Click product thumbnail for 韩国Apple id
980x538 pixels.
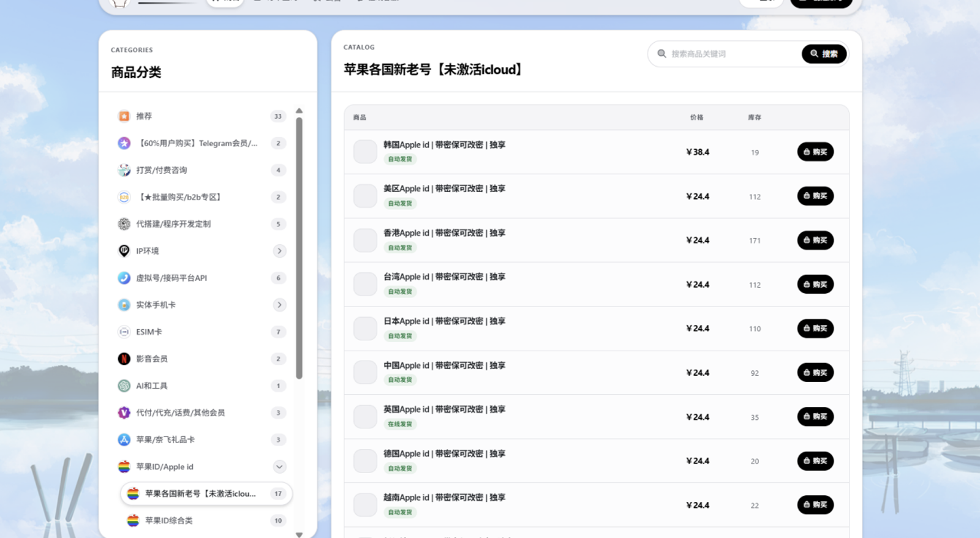coord(365,152)
